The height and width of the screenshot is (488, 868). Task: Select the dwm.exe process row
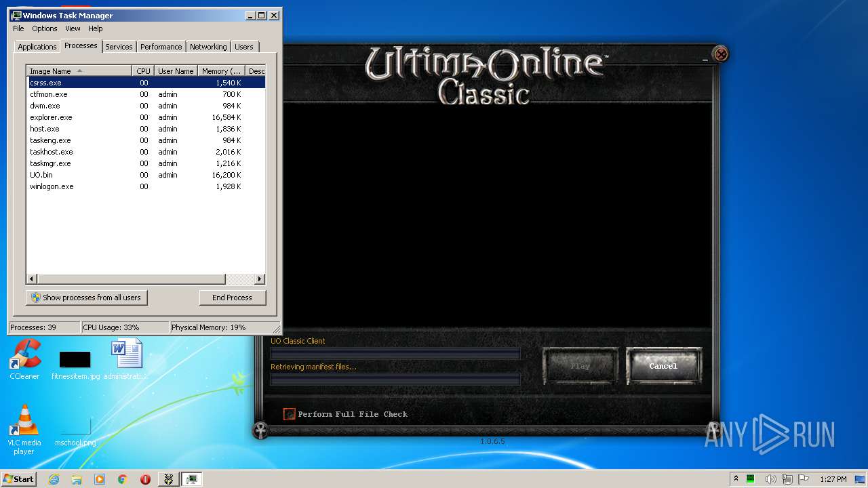pyautogui.click(x=146, y=106)
